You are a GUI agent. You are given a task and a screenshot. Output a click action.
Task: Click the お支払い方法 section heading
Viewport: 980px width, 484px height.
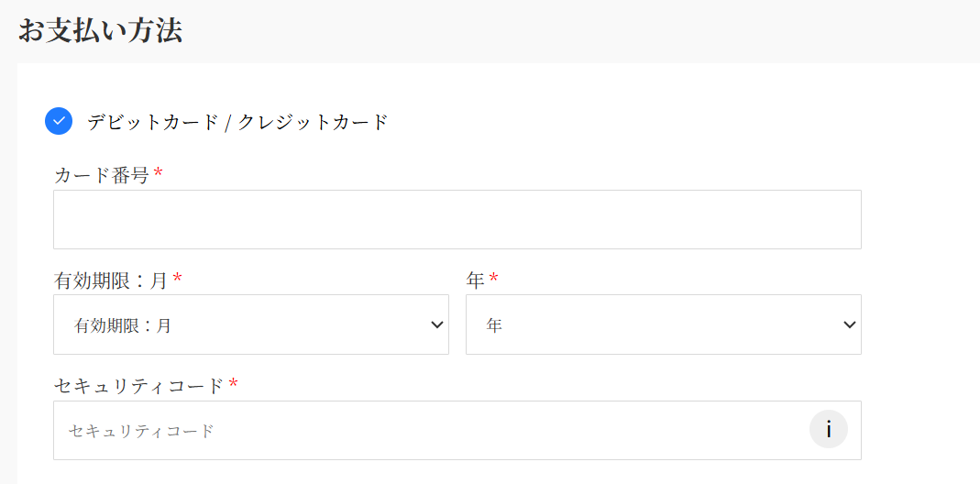(100, 30)
